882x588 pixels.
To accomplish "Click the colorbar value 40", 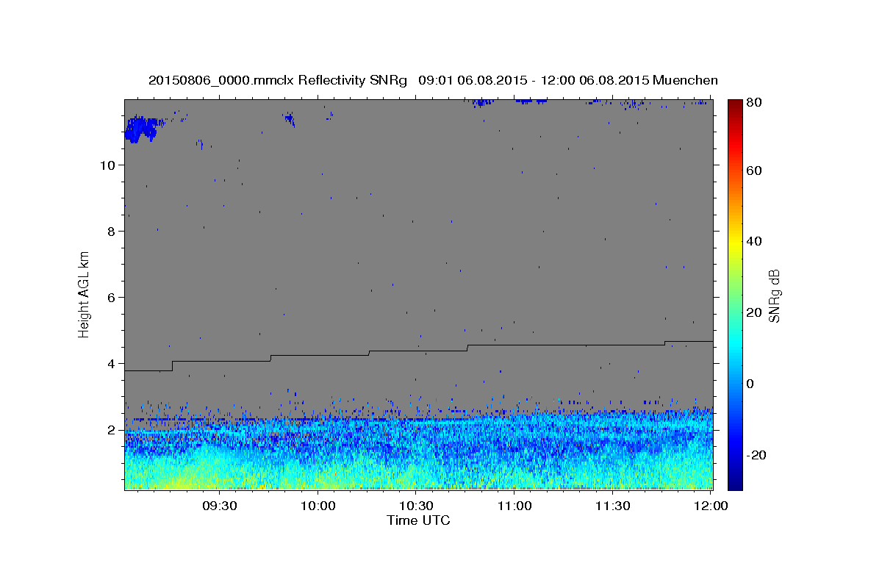I will [756, 242].
